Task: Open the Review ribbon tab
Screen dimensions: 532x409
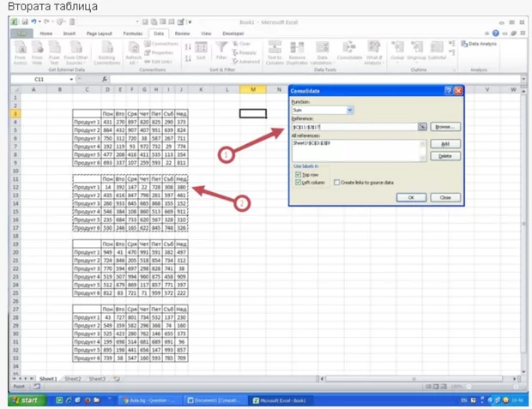Action: [182, 33]
